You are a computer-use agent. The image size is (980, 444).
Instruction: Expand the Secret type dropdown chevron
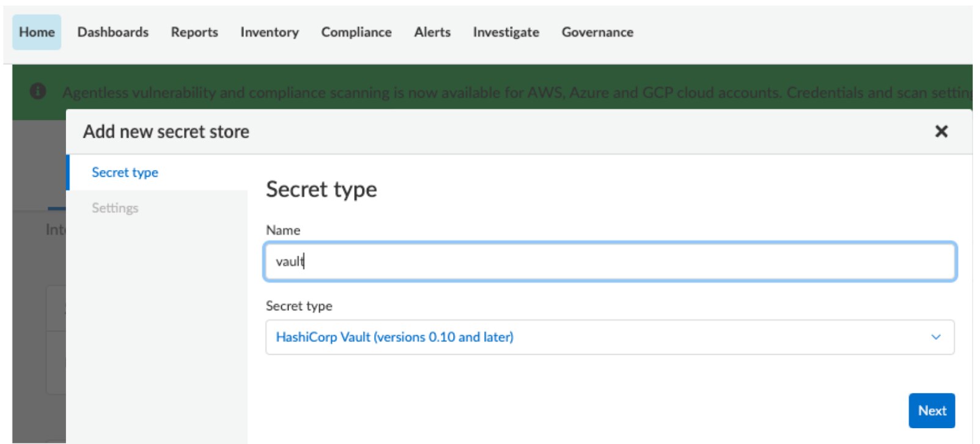[935, 337]
